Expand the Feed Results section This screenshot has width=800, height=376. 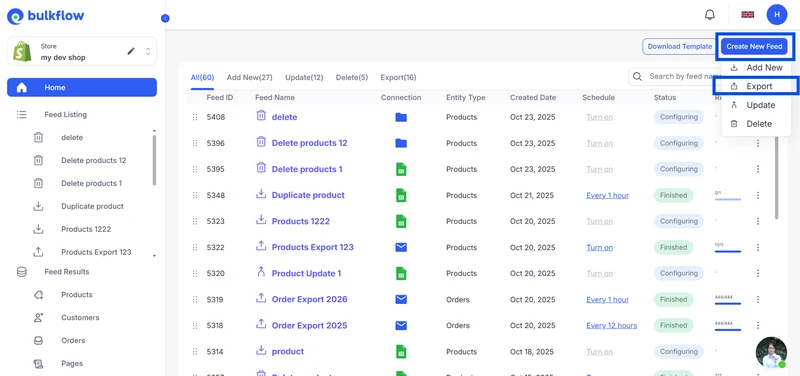[x=66, y=272]
